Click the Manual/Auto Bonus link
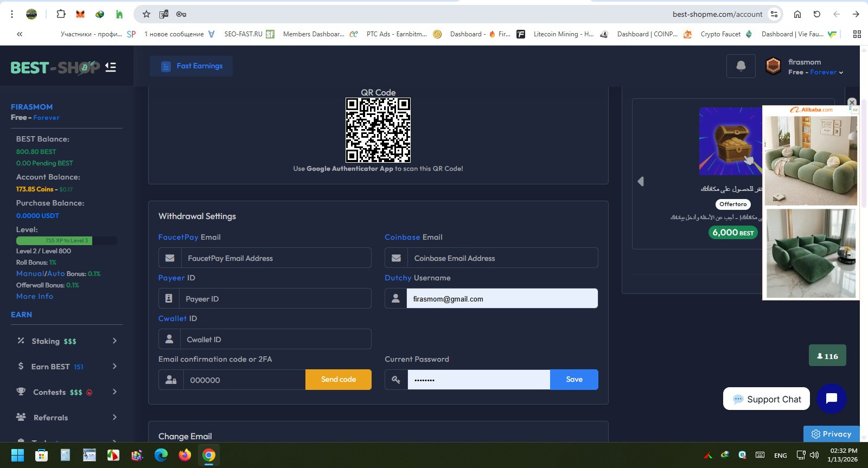The height and width of the screenshot is (468, 868). point(41,274)
